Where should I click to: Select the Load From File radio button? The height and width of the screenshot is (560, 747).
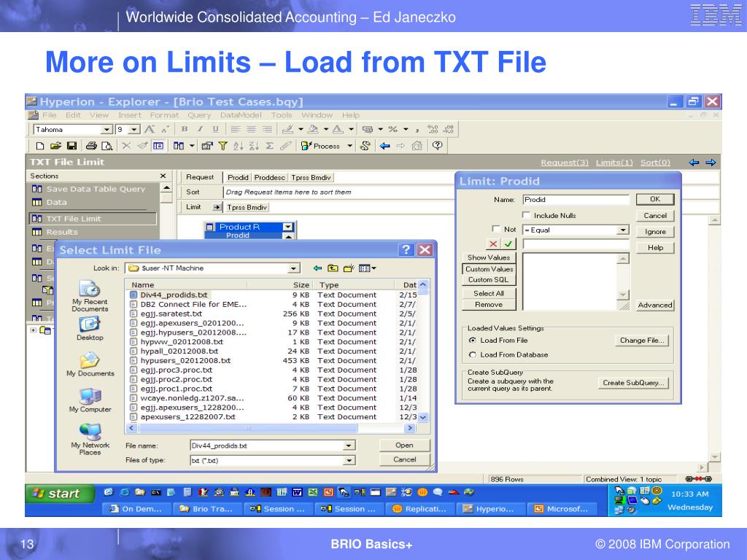[473, 340]
